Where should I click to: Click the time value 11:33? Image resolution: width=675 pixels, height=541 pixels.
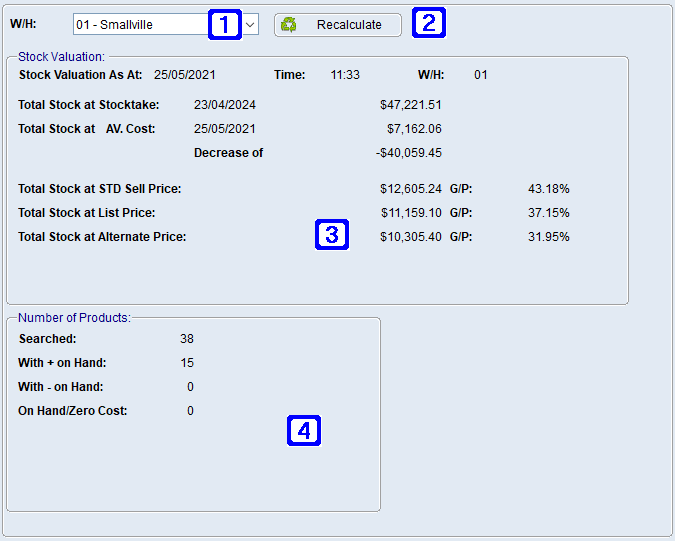point(345,75)
